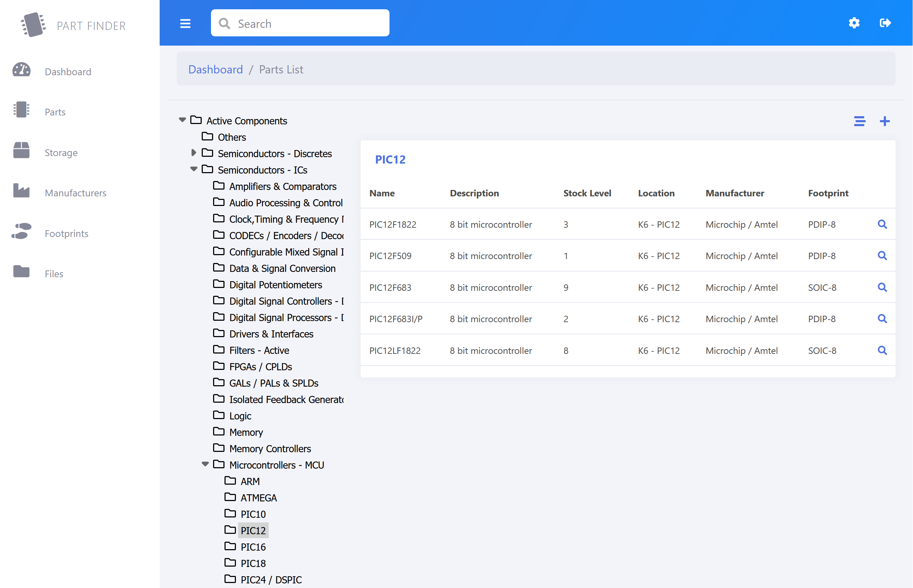Open PIC12F683 details with magnifier icon

tap(882, 287)
